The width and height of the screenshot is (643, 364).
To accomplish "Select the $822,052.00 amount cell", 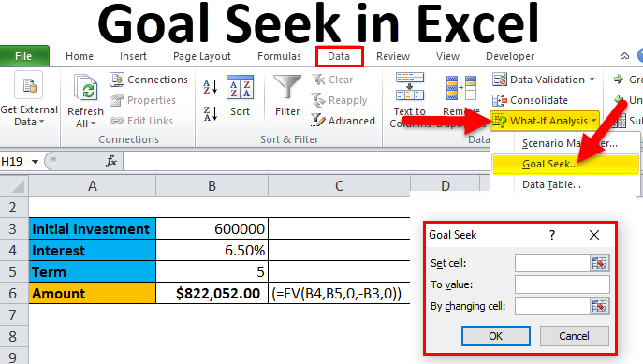I will [x=212, y=293].
